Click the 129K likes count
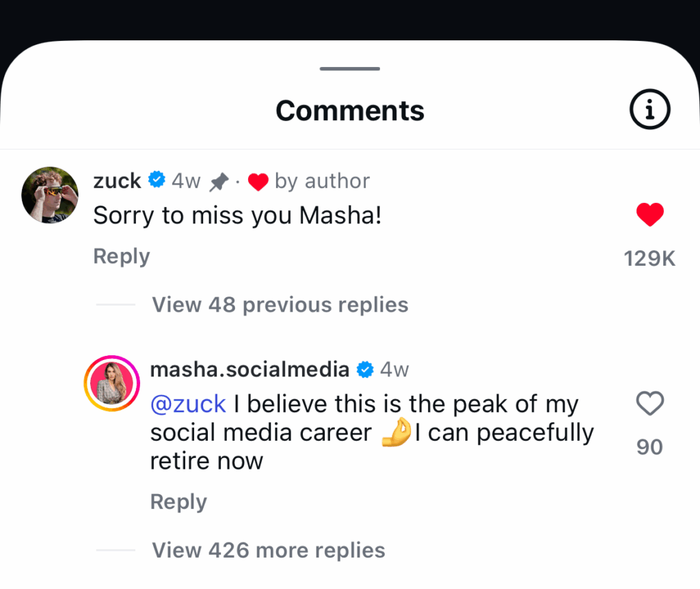The image size is (700, 589). click(649, 259)
